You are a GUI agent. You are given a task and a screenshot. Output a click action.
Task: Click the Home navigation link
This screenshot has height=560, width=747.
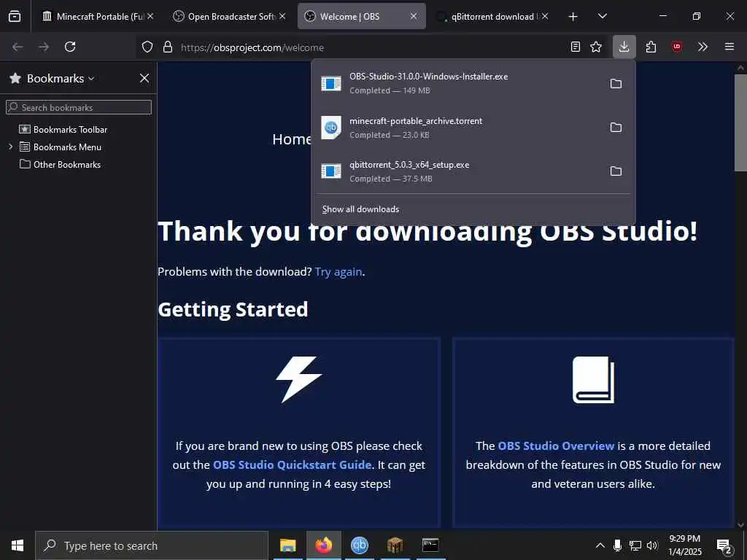pos(291,139)
